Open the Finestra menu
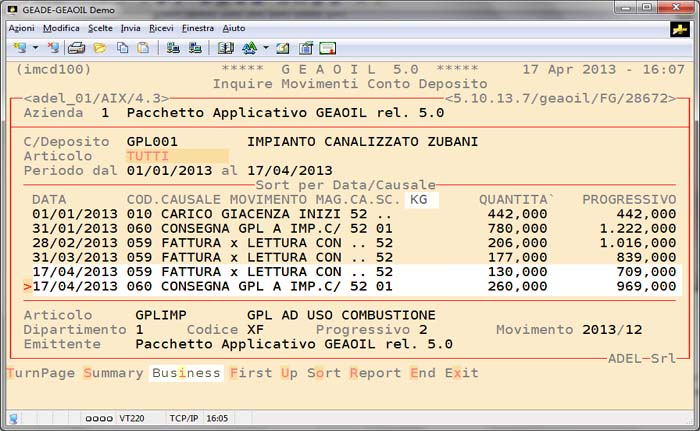This screenshot has height=431, width=700. (197, 28)
